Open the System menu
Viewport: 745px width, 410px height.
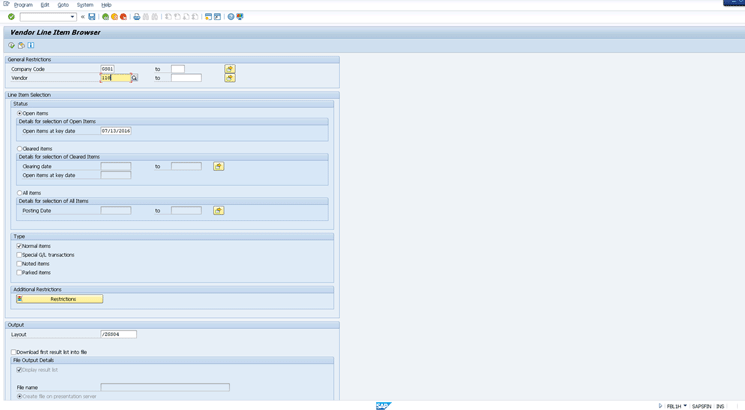[85, 5]
